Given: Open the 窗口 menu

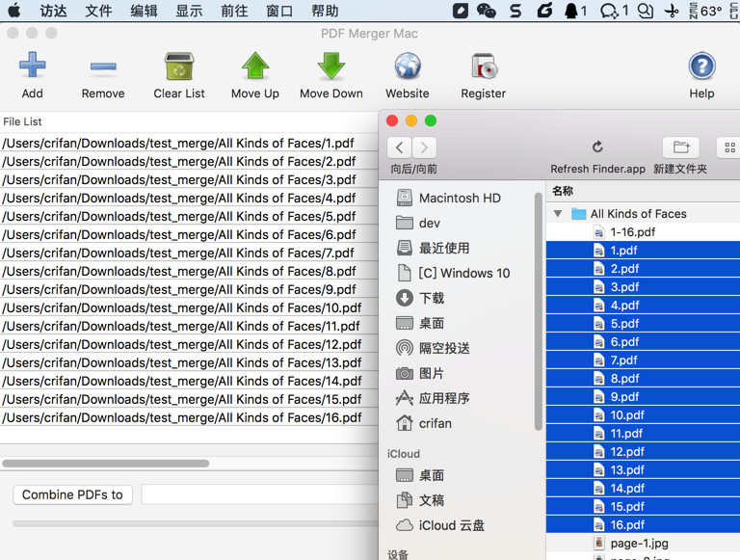Looking at the screenshot, I should (x=279, y=11).
